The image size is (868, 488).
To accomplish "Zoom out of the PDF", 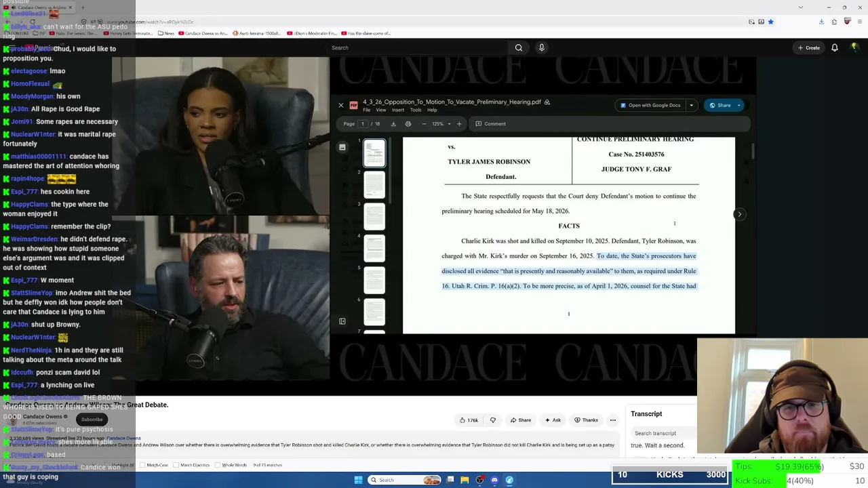I will pyautogui.click(x=424, y=124).
